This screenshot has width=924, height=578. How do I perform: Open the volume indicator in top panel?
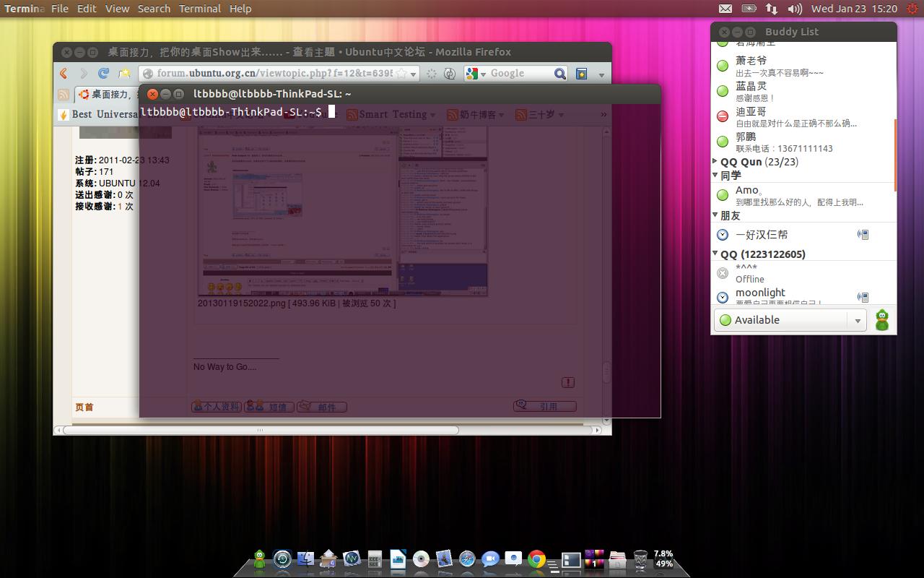point(795,9)
